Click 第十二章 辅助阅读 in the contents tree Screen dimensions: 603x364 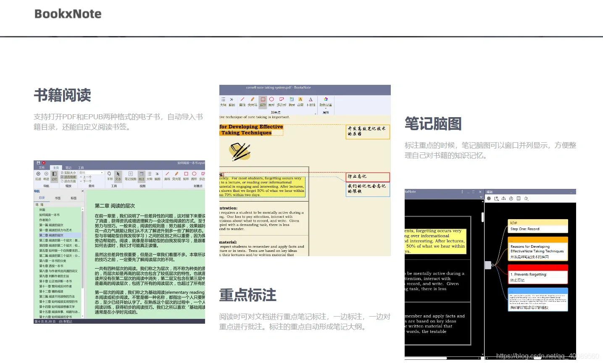click(51, 291)
